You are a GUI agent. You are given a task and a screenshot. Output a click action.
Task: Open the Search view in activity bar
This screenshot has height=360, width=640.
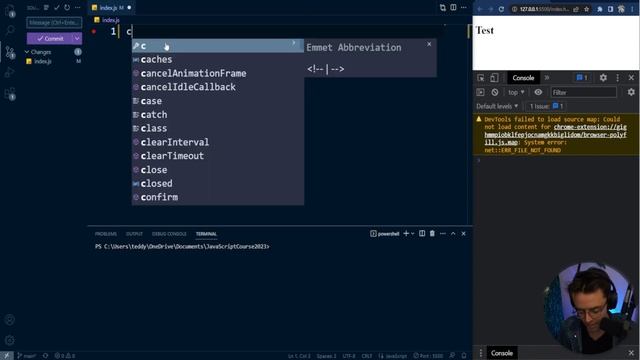click(x=10, y=30)
